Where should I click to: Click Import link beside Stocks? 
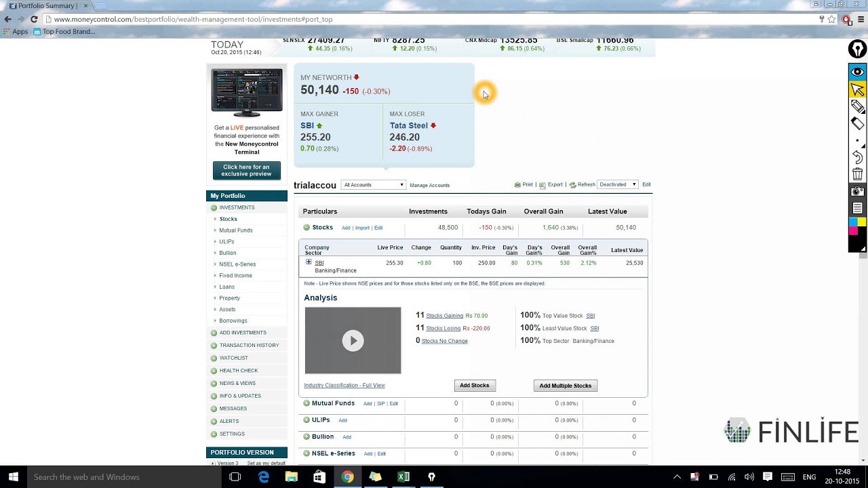click(x=362, y=228)
